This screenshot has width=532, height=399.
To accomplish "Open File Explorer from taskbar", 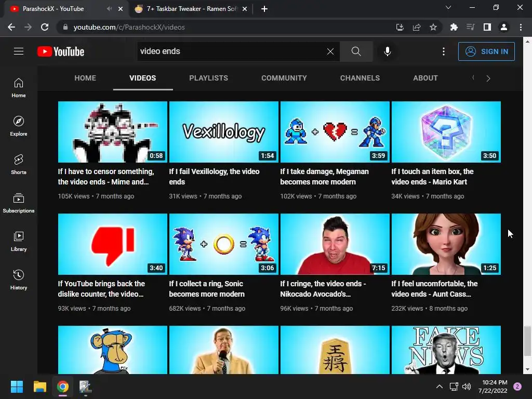I will coord(39,387).
